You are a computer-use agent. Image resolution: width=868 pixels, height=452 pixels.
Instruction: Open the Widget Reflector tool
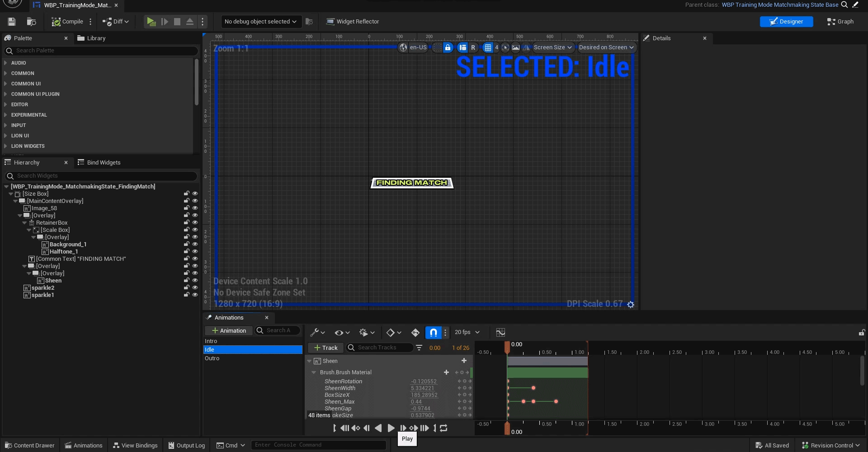pyautogui.click(x=353, y=22)
